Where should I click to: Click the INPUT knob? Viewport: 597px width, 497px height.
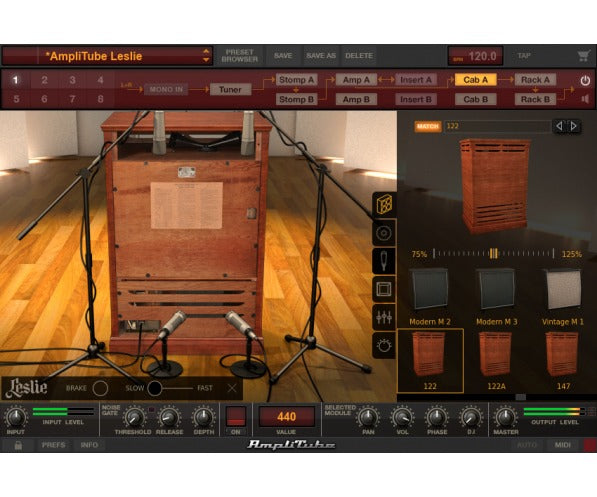click(x=16, y=417)
